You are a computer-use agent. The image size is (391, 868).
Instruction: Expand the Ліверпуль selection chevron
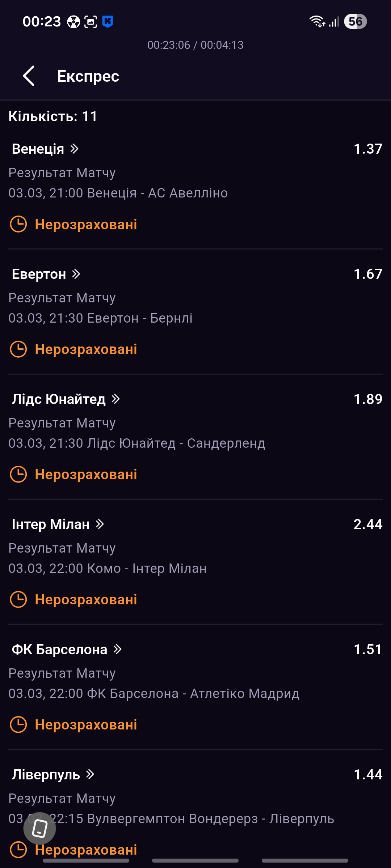pos(90,774)
